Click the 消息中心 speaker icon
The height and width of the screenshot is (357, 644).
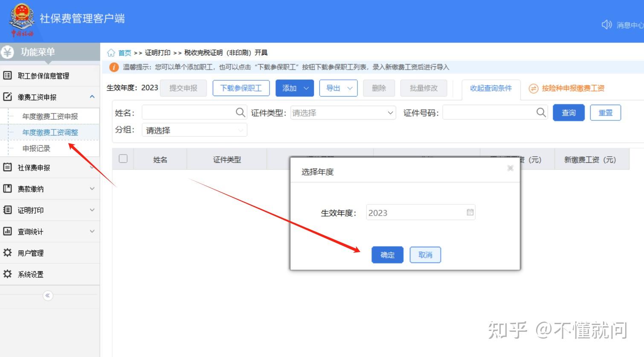(606, 25)
